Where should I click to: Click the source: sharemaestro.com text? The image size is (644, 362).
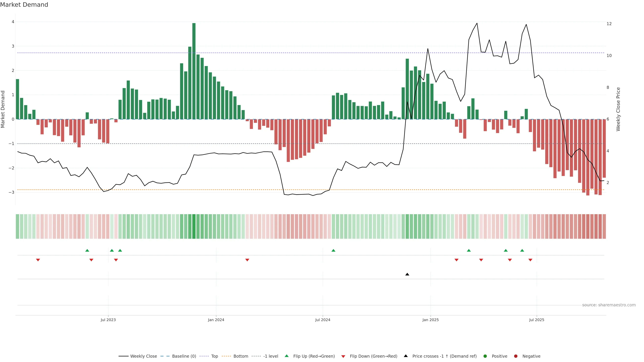[x=609, y=305]
